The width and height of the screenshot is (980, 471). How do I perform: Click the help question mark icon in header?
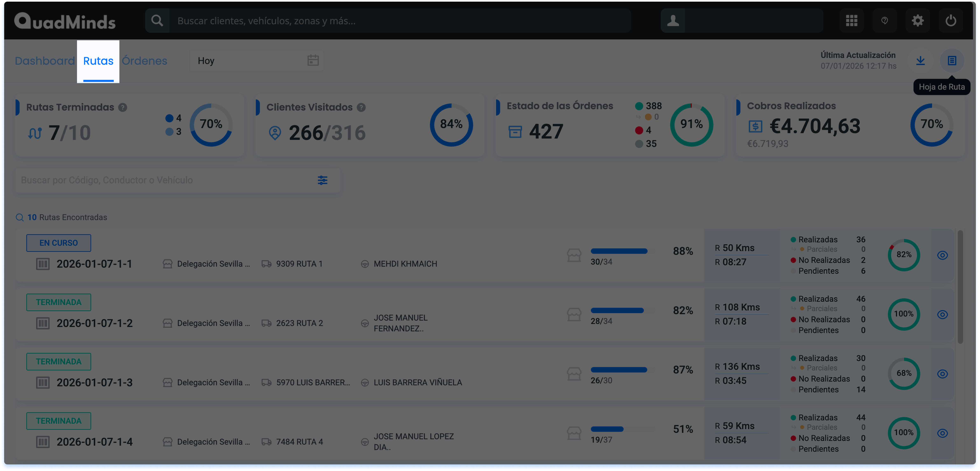[884, 21]
